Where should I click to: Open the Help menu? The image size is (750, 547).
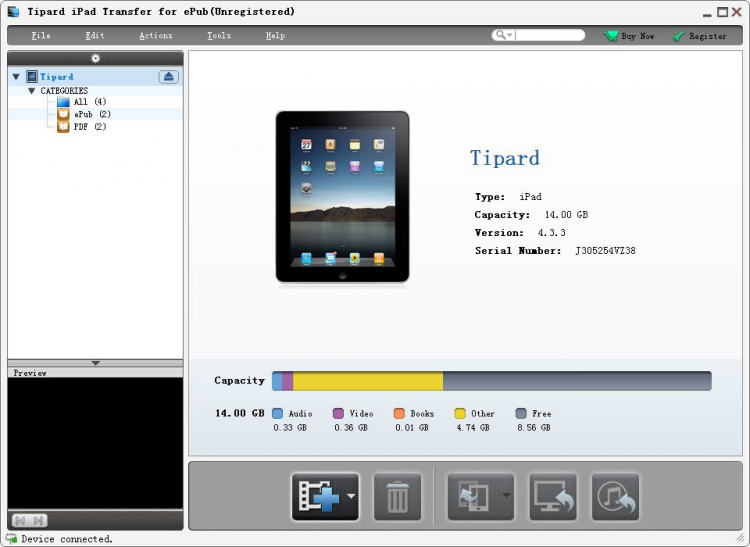coord(276,36)
